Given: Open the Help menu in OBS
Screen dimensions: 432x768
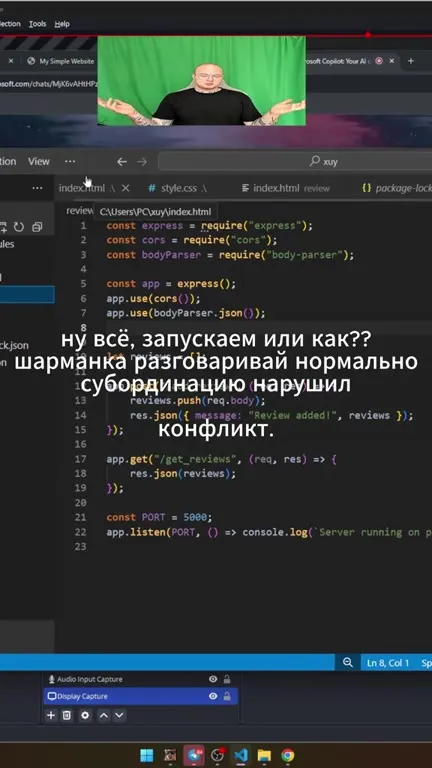Looking at the screenshot, I should pos(62,24).
